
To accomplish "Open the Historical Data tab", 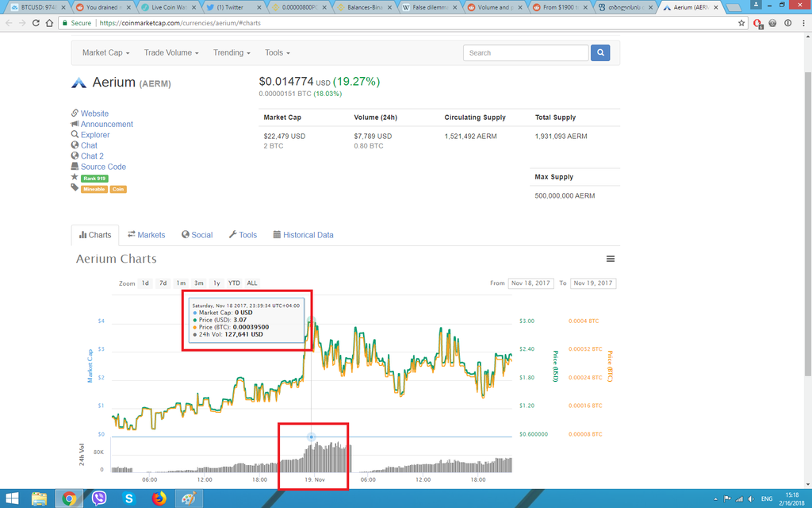I will [x=303, y=235].
